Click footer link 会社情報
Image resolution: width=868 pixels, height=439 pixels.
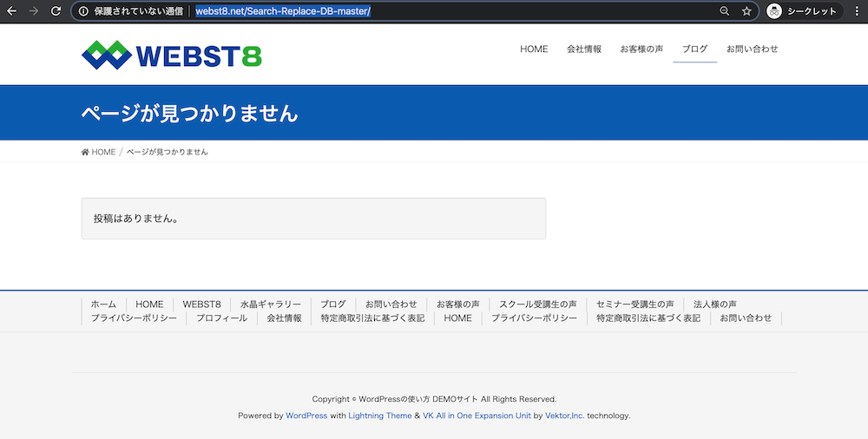[x=284, y=318]
